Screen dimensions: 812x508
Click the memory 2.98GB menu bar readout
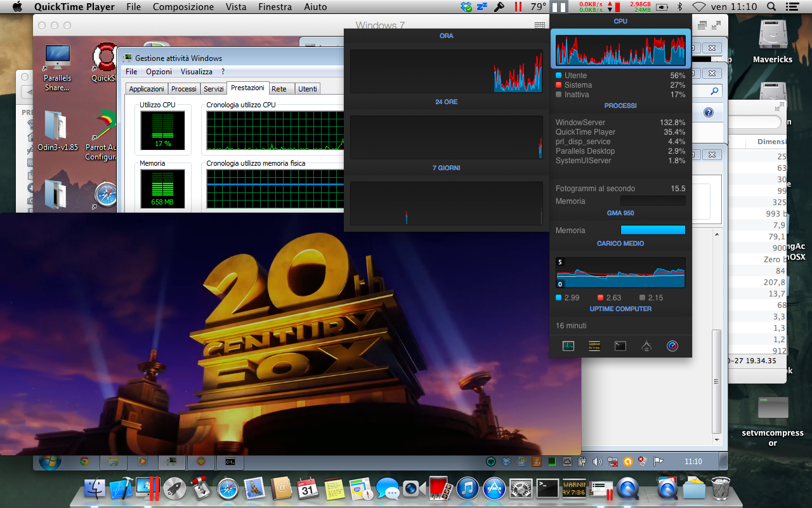pyautogui.click(x=640, y=7)
